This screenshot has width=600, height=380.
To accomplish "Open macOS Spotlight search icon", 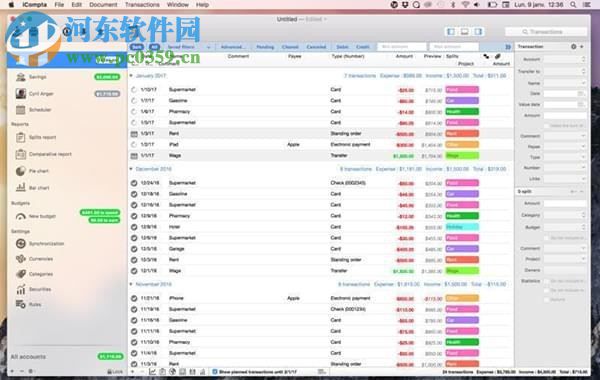I will [573, 5].
